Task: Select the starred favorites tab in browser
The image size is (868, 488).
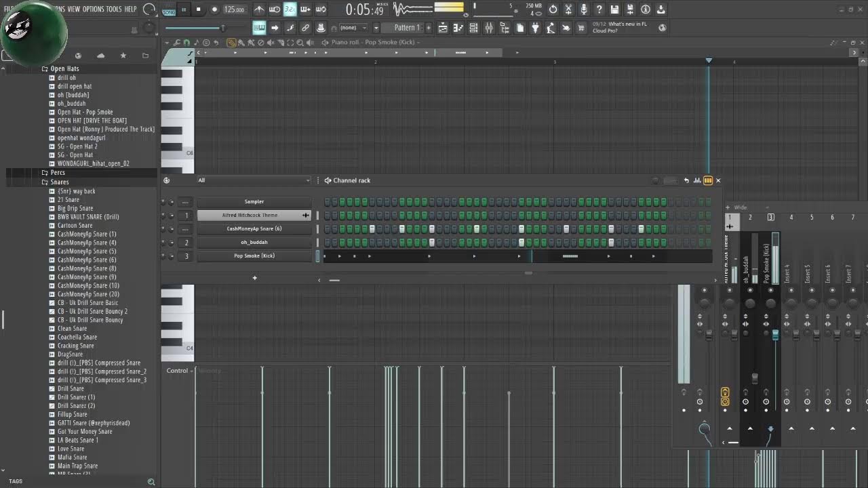Action: coord(123,56)
